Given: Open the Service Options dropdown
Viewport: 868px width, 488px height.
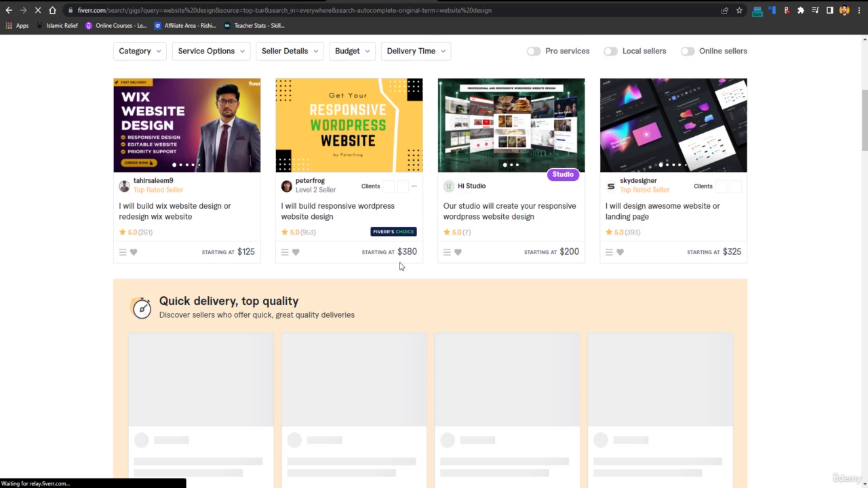Looking at the screenshot, I should click(211, 52).
